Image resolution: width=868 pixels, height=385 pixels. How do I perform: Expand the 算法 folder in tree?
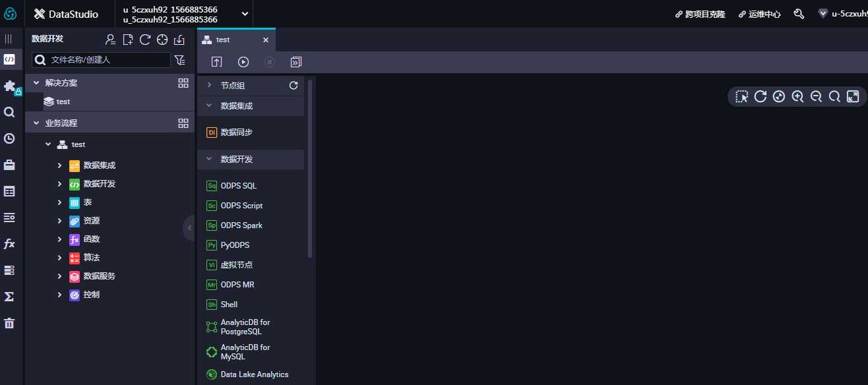(x=59, y=258)
